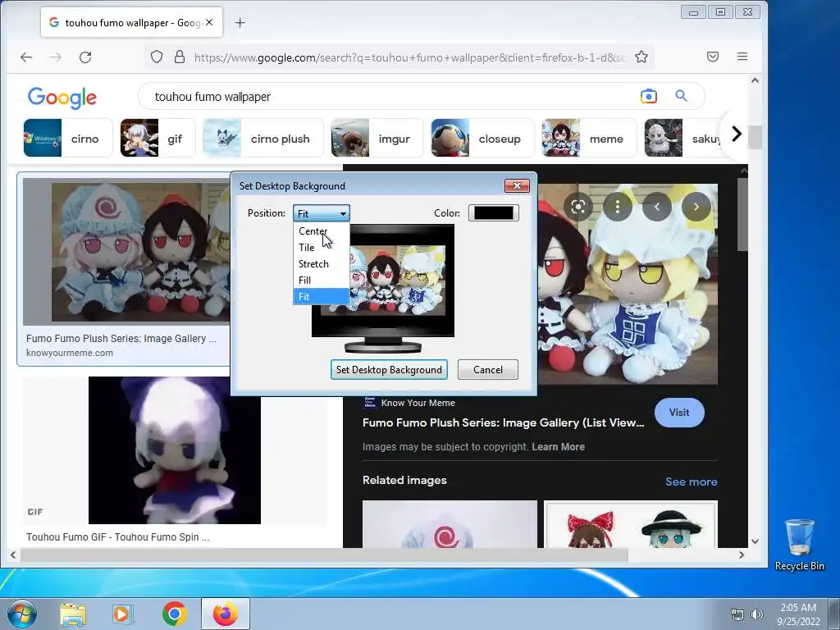Filter images by gif chip
The image size is (840, 630).
(x=157, y=138)
